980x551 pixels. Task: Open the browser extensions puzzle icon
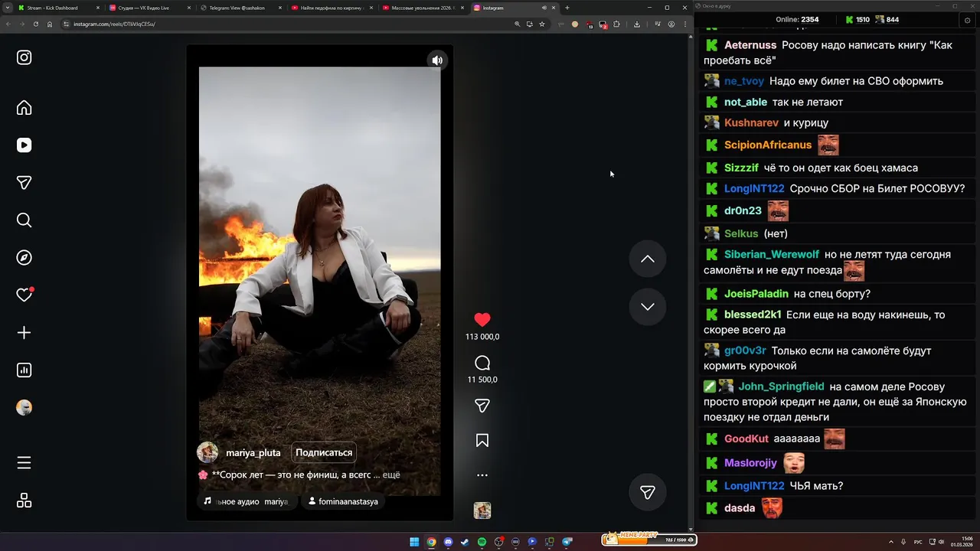(x=616, y=24)
